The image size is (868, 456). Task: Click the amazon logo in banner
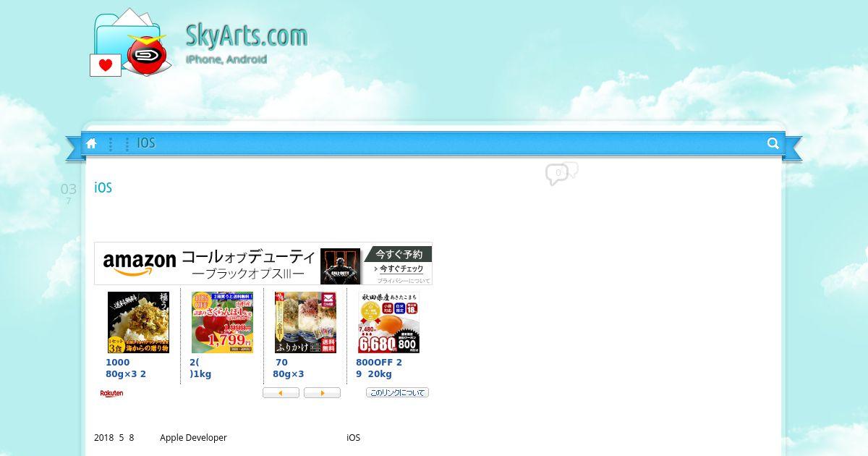140,263
